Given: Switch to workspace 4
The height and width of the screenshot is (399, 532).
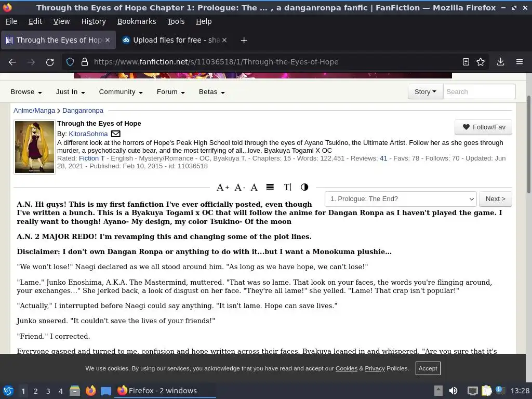Looking at the screenshot, I should pyautogui.click(x=61, y=391).
